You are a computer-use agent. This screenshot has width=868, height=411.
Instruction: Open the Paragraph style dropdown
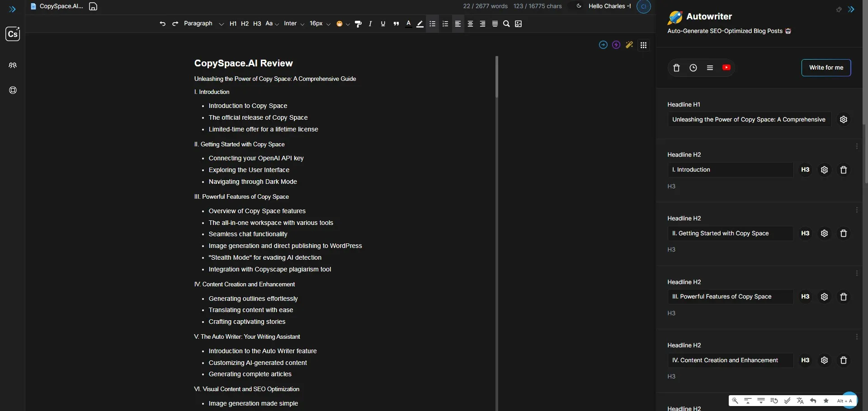pyautogui.click(x=203, y=23)
